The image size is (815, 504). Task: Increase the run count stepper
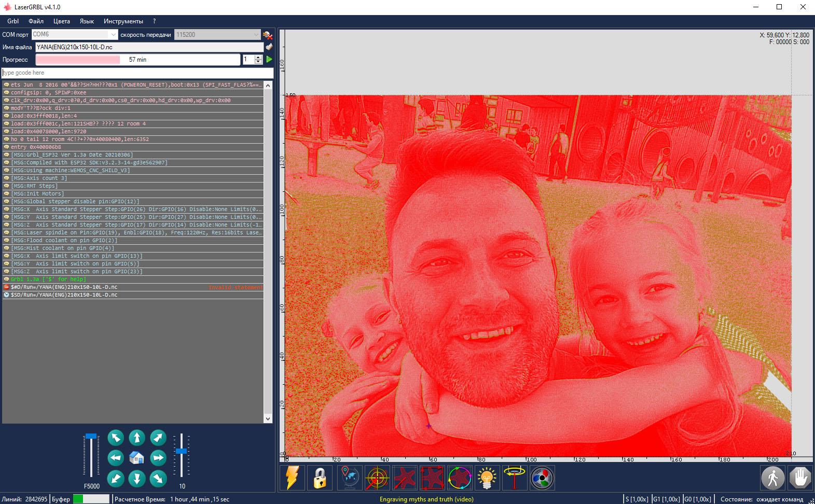click(x=258, y=57)
